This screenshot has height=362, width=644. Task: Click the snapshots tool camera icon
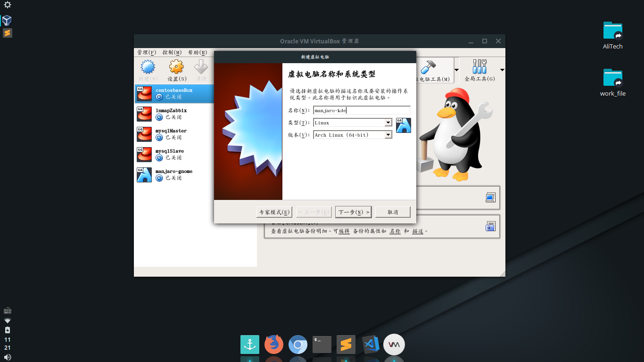tap(490, 226)
